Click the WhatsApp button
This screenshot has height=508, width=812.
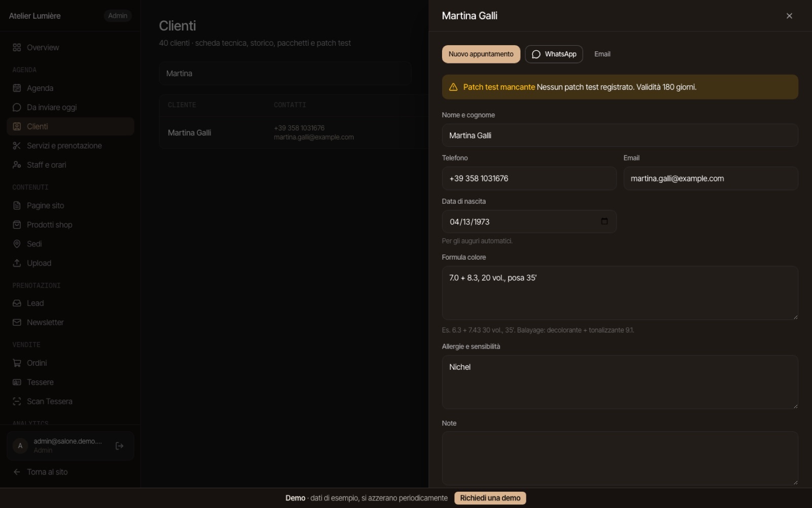tap(554, 54)
